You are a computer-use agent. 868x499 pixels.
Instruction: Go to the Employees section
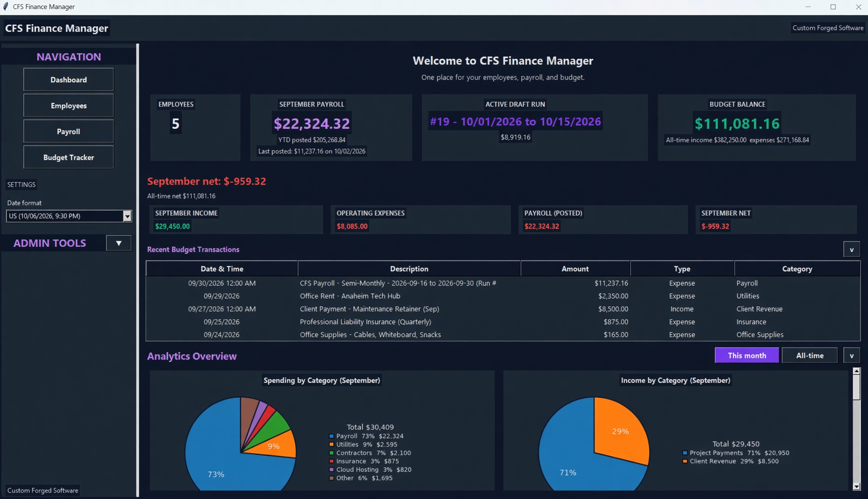click(x=68, y=106)
